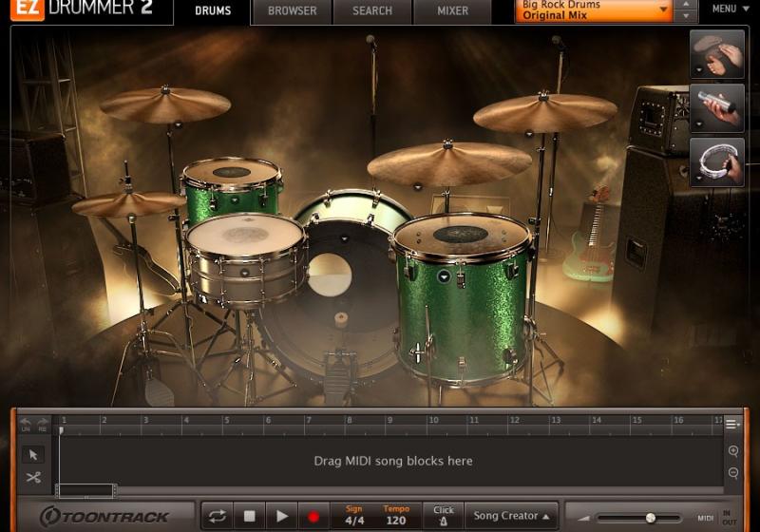Switch to the Browser tab
Viewport: 760px width, 532px height.
click(292, 11)
